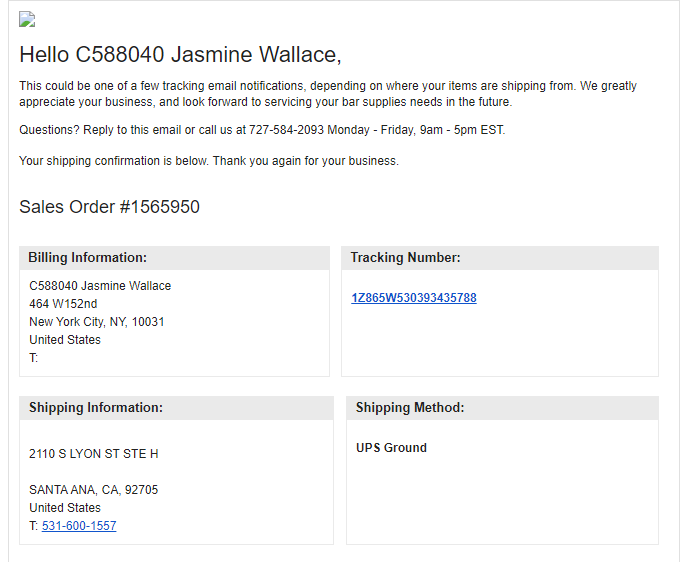Click the paragraph about tracking email notifications
Screen dimensions: 680x562
tap(328, 94)
